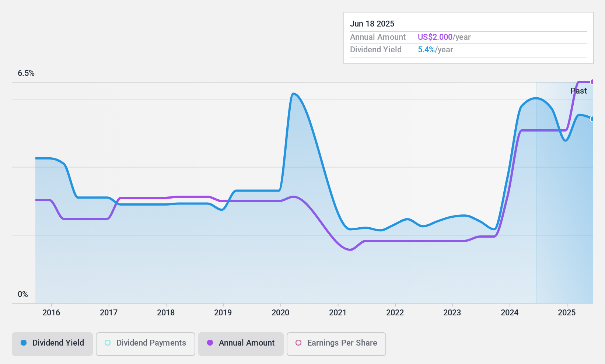Click the US$2.000/year value in tooltip
The height and width of the screenshot is (364, 605).
444,37
